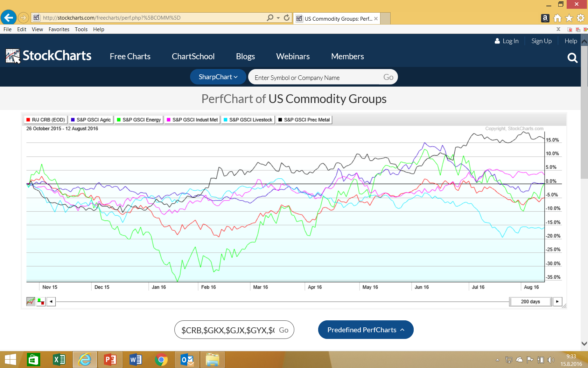Show hidden tray icons arrow
Image resolution: width=588 pixels, height=368 pixels.
(x=497, y=360)
